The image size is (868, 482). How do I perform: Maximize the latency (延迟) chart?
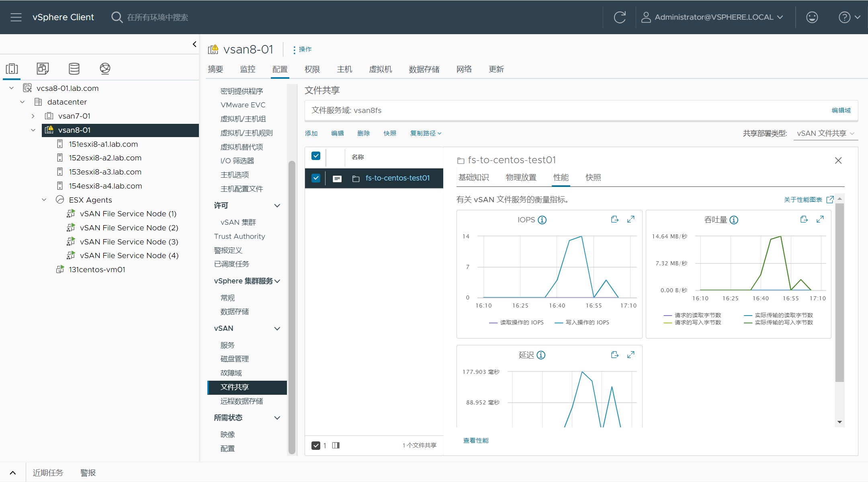point(631,355)
